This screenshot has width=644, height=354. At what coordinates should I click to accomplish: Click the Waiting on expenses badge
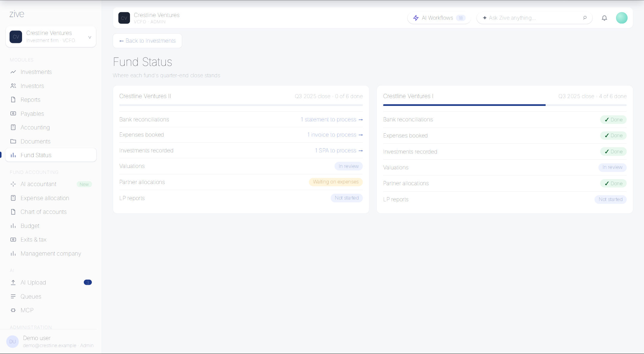point(336,182)
